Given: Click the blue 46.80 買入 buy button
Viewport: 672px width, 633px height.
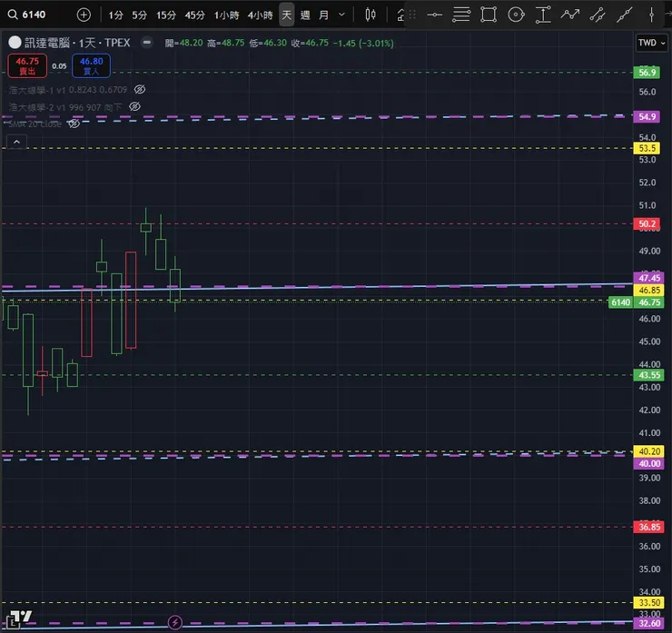Looking at the screenshot, I should click(x=92, y=66).
